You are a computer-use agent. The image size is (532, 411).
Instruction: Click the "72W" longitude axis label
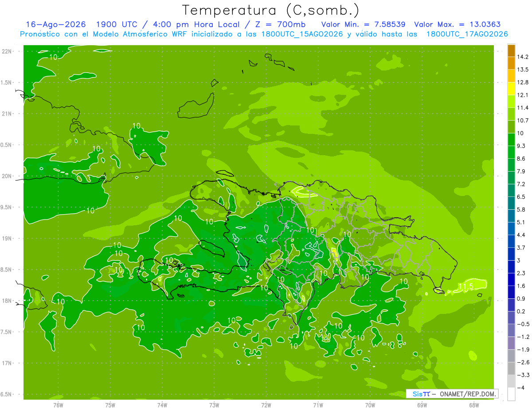point(266,405)
